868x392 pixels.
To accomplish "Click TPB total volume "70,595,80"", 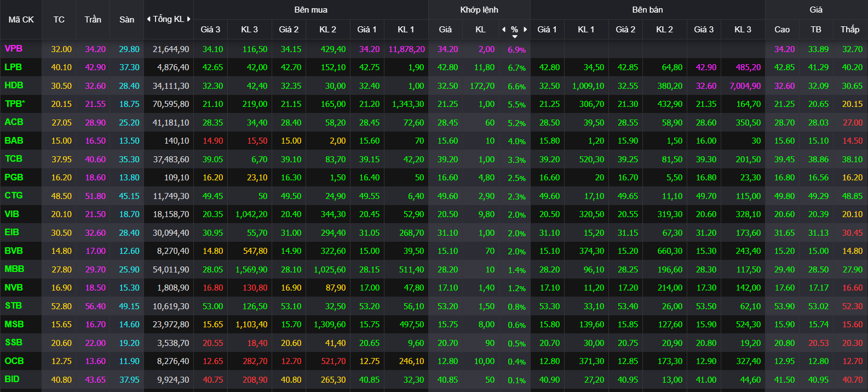I will [171, 104].
